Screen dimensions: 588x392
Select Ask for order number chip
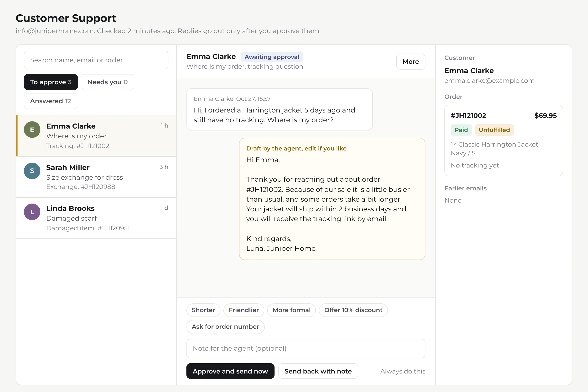[x=225, y=327]
